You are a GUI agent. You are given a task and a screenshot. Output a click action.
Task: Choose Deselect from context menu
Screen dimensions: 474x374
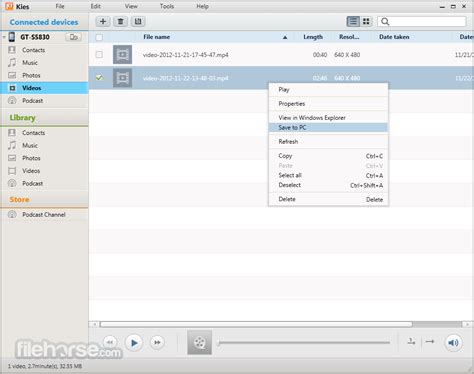pos(328,185)
